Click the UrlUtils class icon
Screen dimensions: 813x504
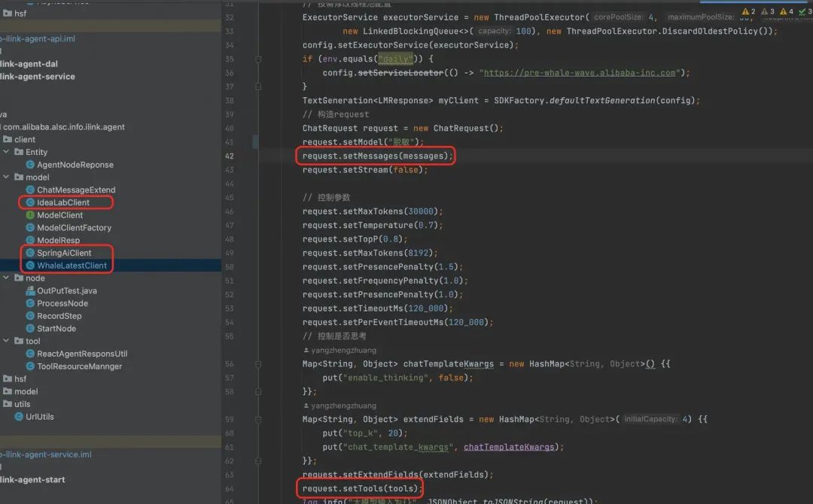tap(20, 416)
